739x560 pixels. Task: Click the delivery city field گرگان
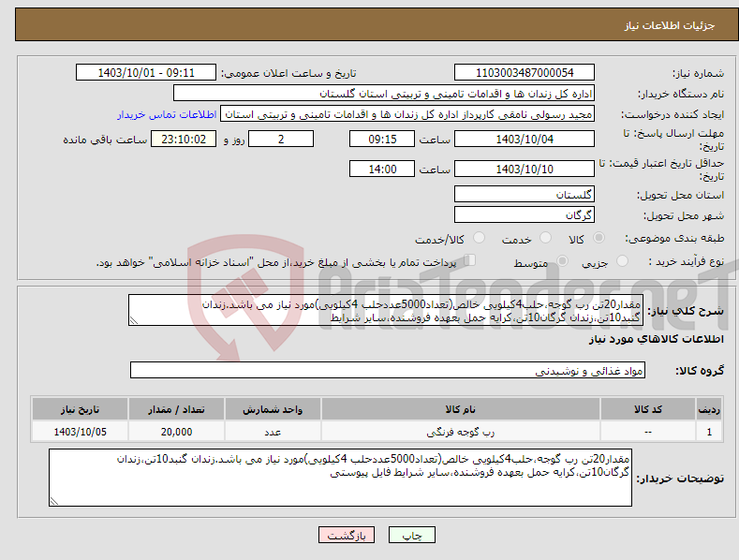tap(525, 215)
